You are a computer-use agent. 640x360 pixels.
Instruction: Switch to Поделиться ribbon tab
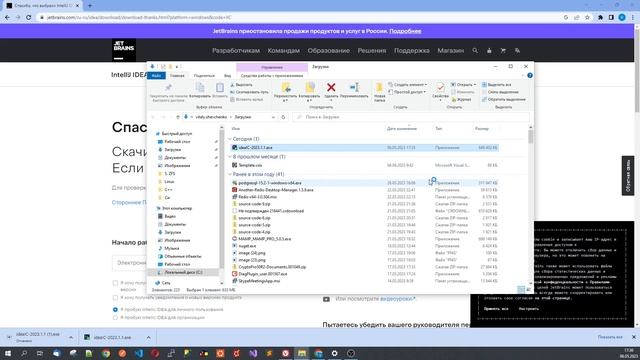coord(204,76)
